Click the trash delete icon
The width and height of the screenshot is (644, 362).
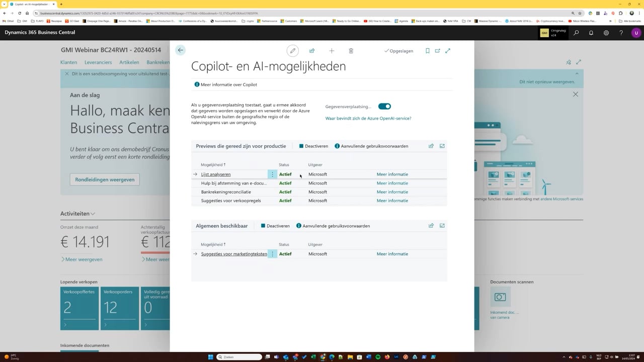pos(351,51)
